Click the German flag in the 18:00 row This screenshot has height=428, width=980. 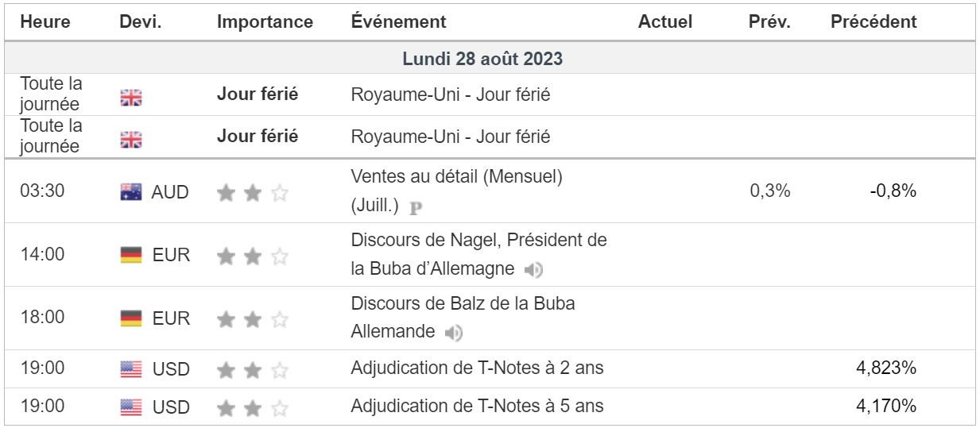pos(131,318)
